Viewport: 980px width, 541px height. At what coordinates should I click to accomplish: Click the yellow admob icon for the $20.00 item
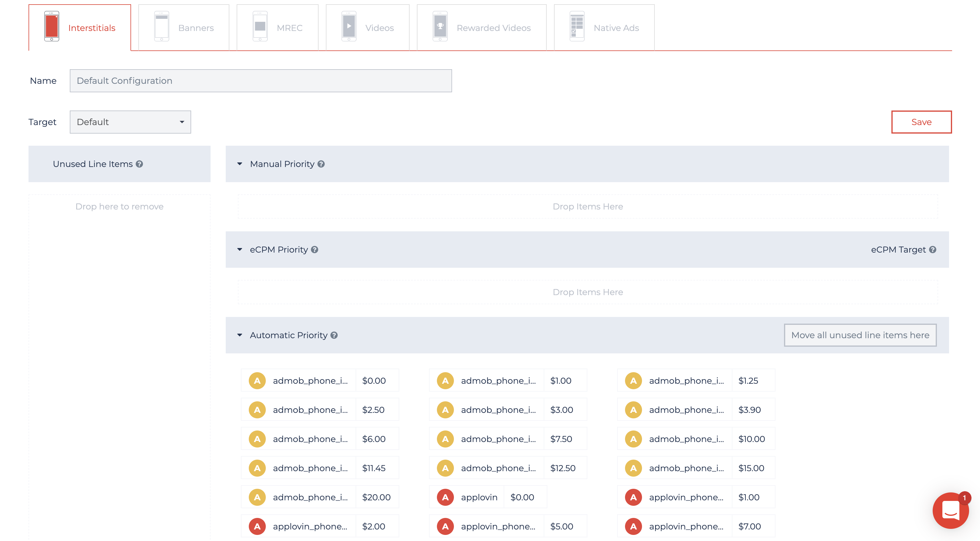(257, 497)
